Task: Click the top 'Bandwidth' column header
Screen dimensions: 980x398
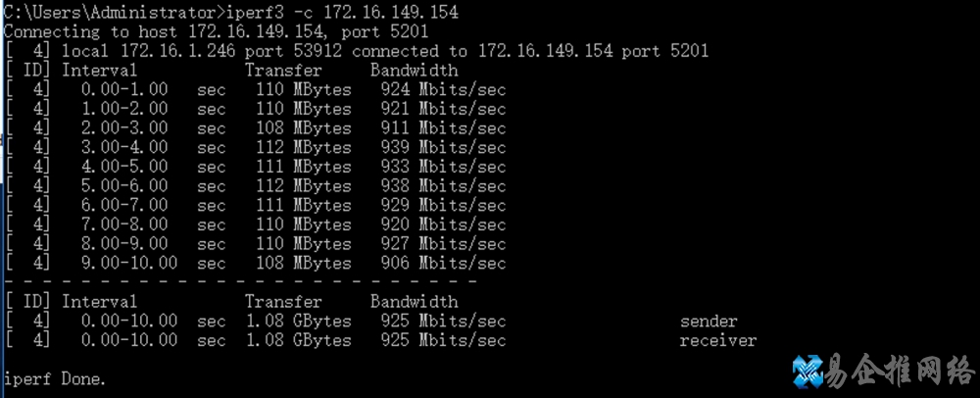Action: pyautogui.click(x=414, y=71)
